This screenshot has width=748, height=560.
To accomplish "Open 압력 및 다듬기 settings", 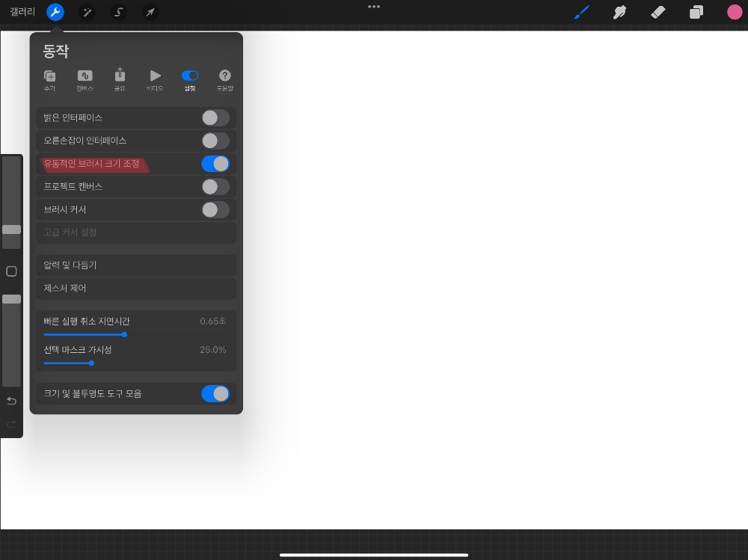I will [136, 265].
